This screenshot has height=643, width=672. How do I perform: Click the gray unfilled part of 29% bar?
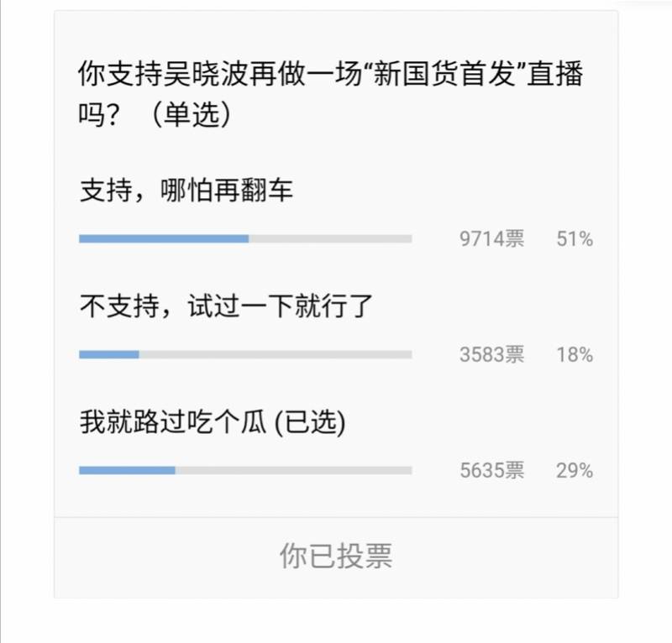[293, 470]
